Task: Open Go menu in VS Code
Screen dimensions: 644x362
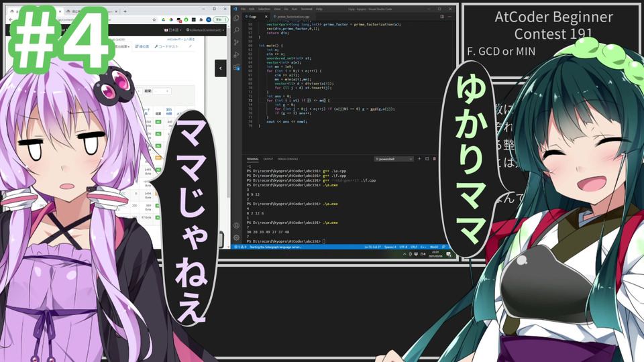Action: (286, 9)
